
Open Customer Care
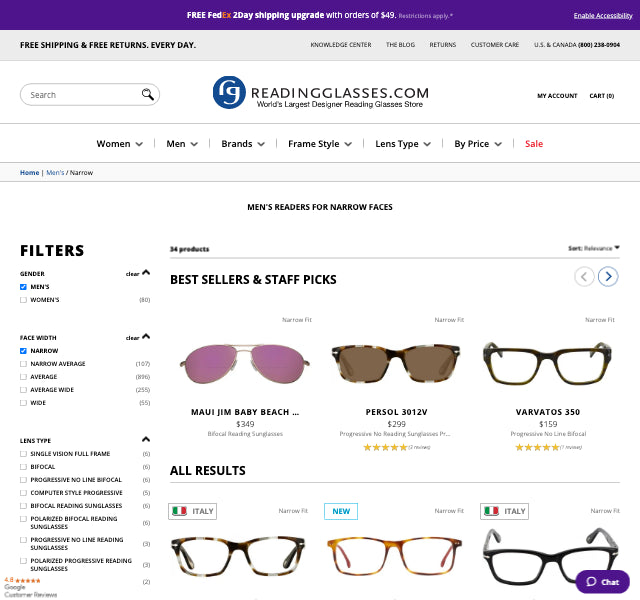coord(495,45)
